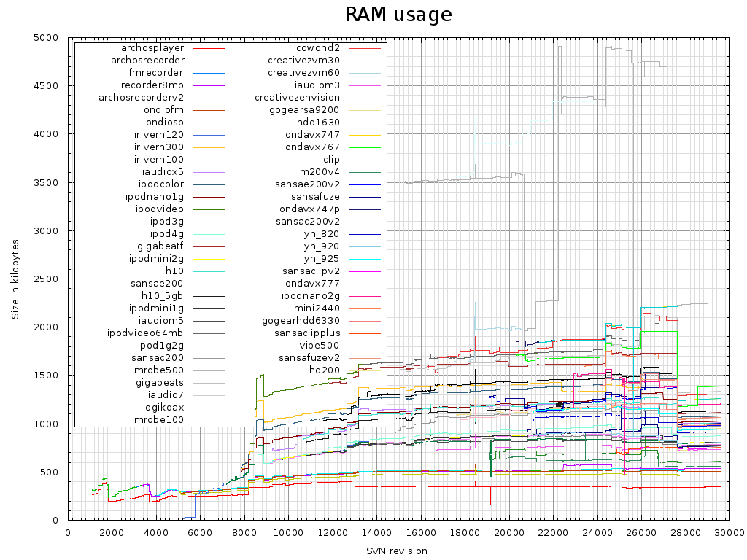
Task: Select the iriverh300 legend label
Action: [x=159, y=147]
